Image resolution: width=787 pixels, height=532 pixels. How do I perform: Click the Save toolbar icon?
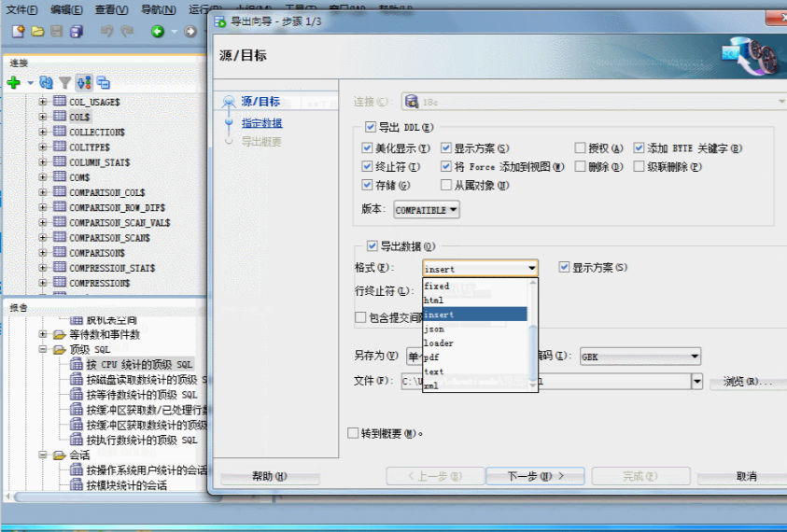pyautogui.click(x=57, y=32)
